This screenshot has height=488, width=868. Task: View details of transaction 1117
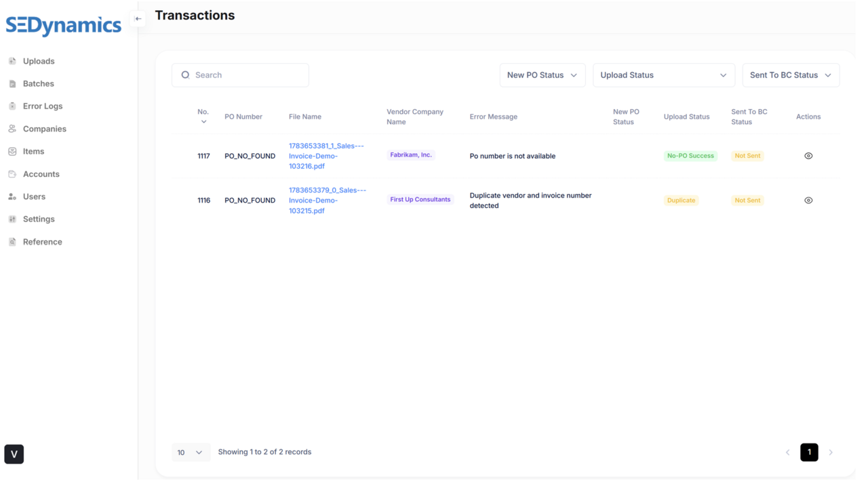[x=808, y=156]
